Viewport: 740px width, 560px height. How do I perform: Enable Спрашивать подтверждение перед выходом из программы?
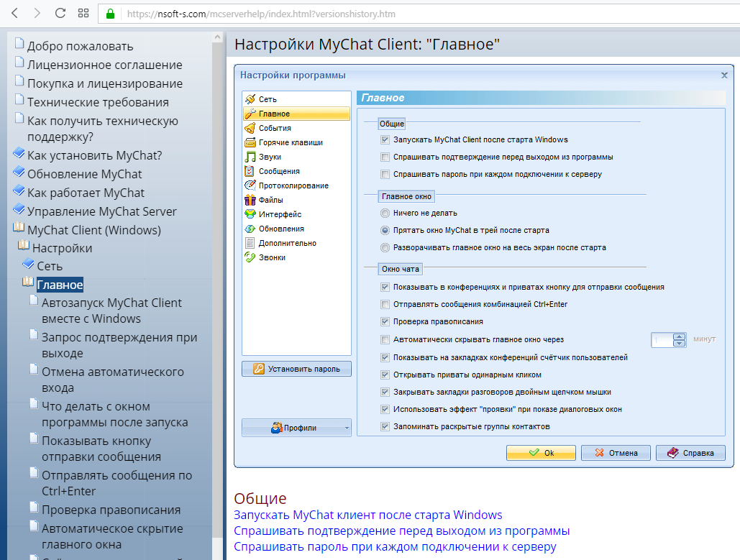click(385, 157)
